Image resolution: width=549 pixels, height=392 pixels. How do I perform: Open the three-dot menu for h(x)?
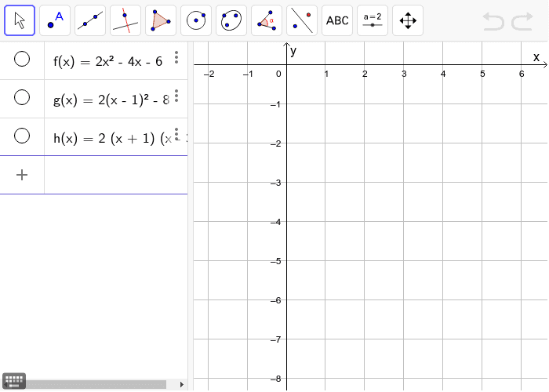(x=176, y=134)
